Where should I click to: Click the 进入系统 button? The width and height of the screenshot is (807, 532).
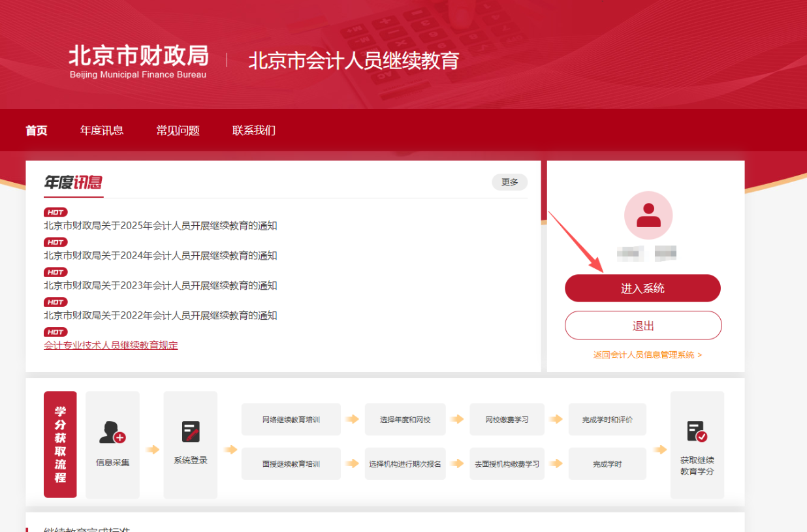(642, 288)
